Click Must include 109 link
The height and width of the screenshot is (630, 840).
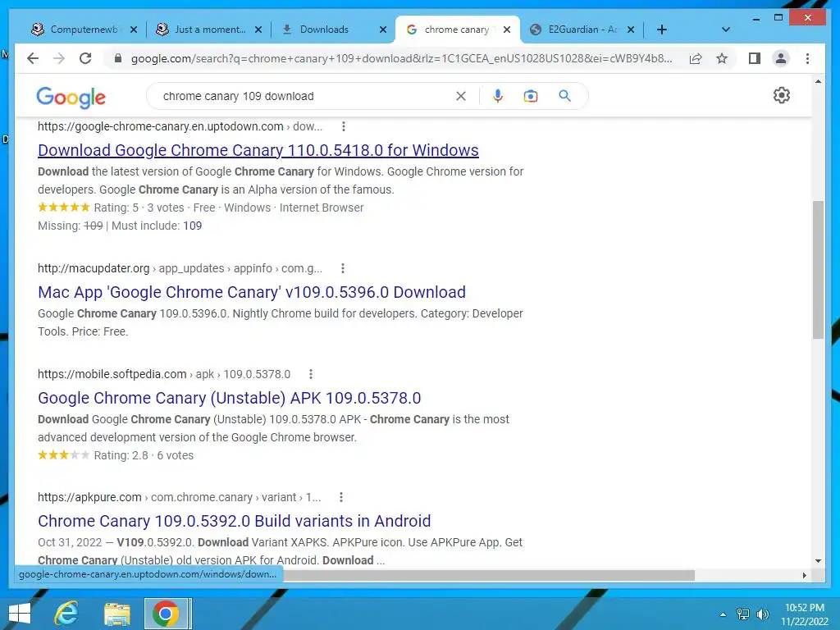click(x=192, y=226)
